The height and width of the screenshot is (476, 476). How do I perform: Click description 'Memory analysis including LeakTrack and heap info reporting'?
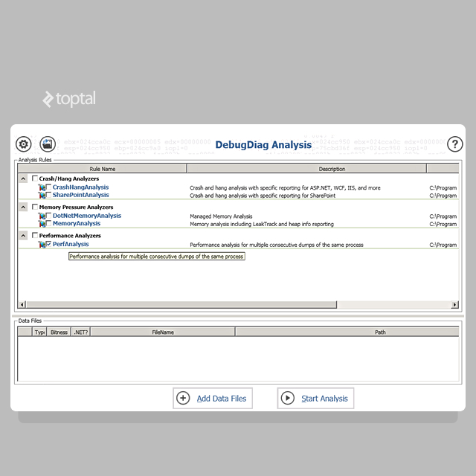[262, 225]
